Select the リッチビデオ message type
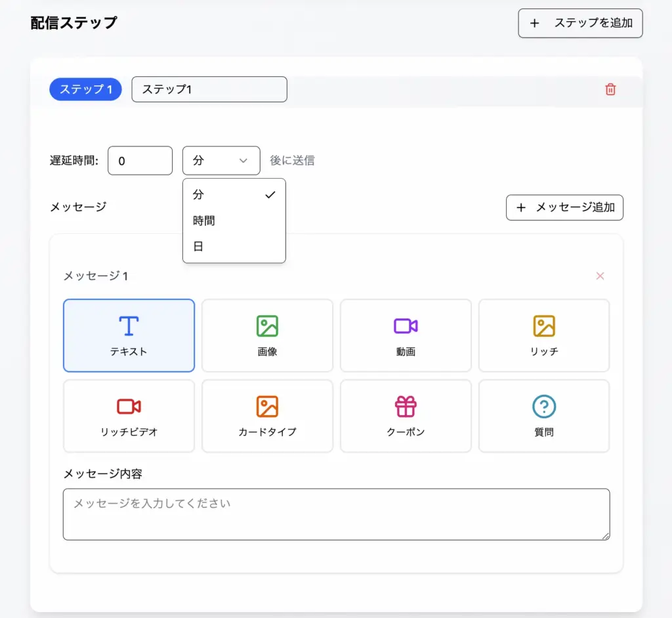Screen dimensions: 672x618 coord(129,407)
